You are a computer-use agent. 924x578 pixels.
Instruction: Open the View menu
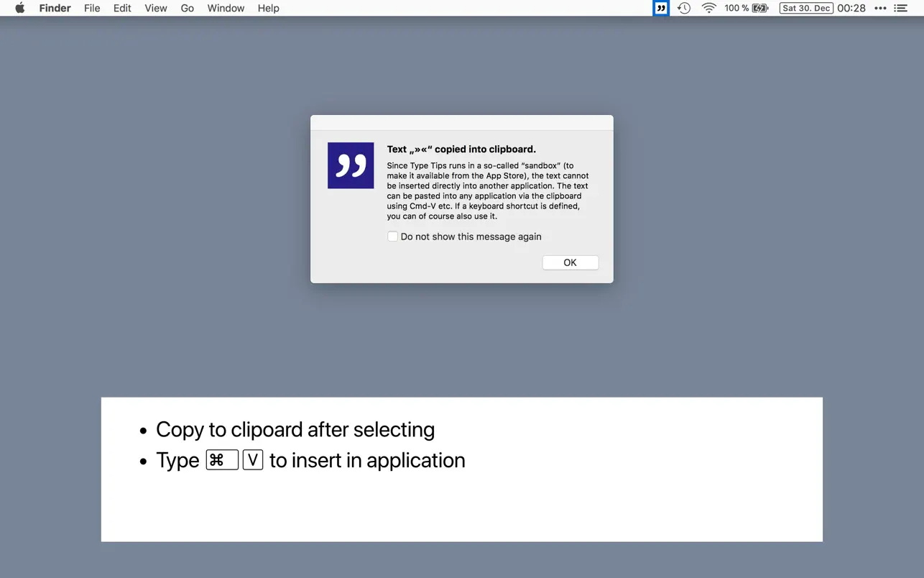[x=156, y=8]
